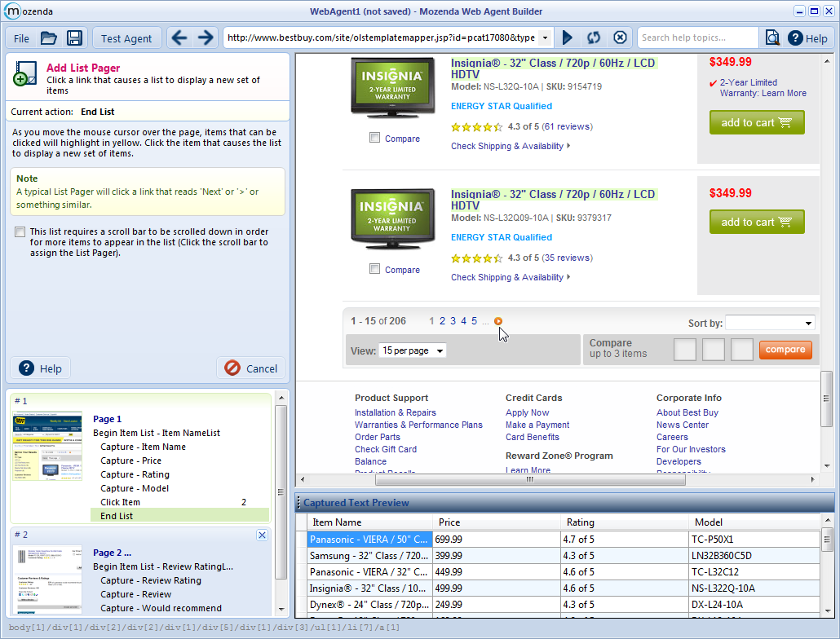Open the File menu

point(21,38)
